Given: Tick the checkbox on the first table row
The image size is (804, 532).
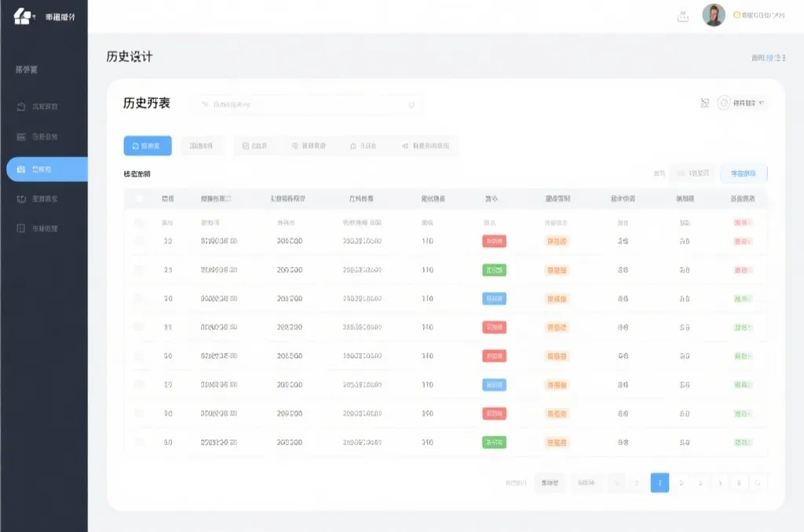Looking at the screenshot, I should click(x=139, y=241).
